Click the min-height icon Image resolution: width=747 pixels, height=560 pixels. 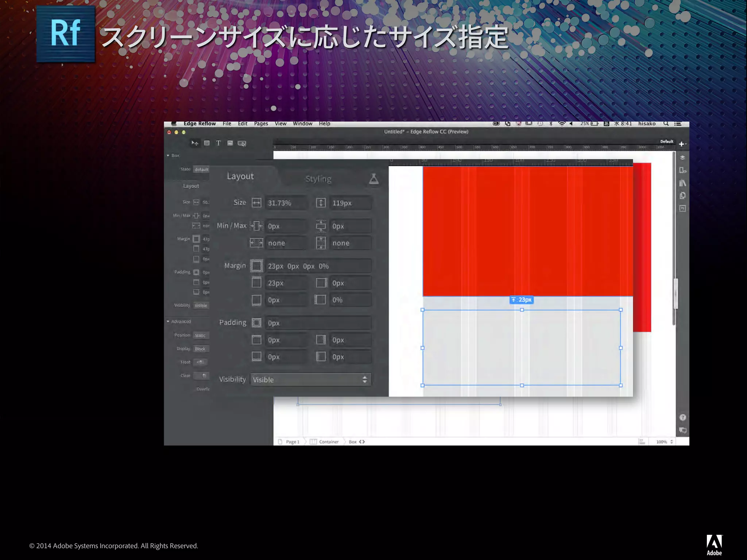pyautogui.click(x=321, y=226)
